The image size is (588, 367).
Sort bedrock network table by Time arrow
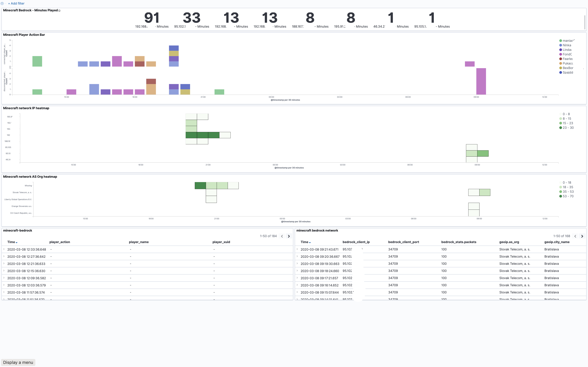coord(310,243)
